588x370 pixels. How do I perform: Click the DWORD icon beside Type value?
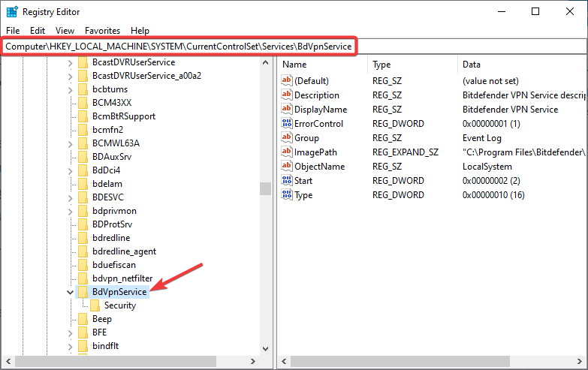[x=287, y=194]
